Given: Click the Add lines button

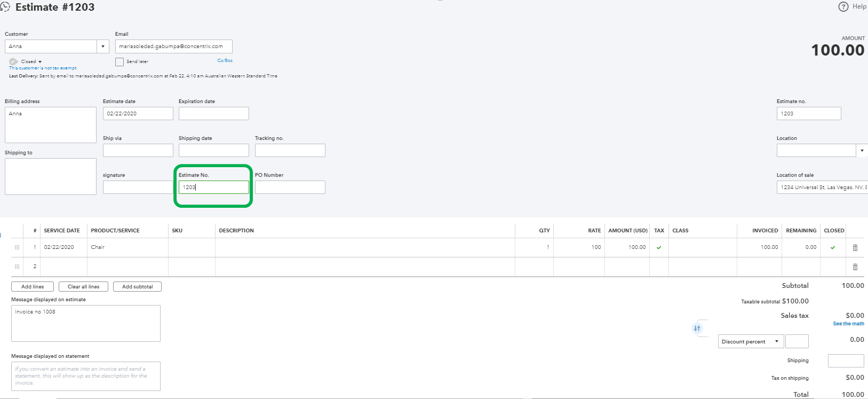Looking at the screenshot, I should [x=33, y=287].
